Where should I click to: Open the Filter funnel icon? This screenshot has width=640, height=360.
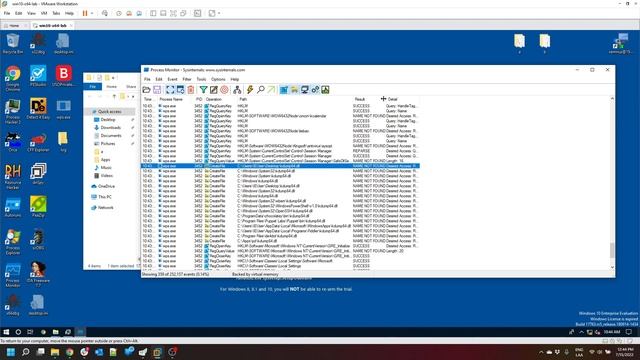pyautogui.click(x=203, y=90)
